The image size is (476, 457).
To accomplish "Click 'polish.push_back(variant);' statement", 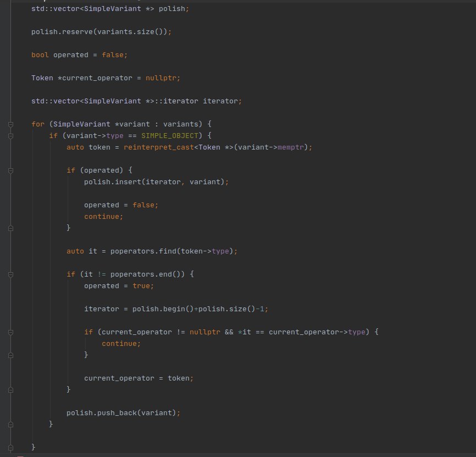I will click(123, 412).
